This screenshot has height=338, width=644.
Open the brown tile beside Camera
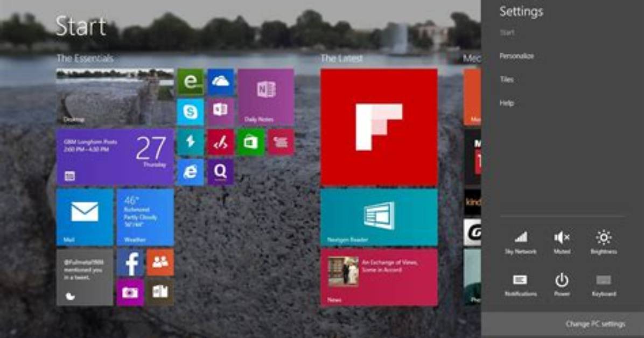pos(160,292)
